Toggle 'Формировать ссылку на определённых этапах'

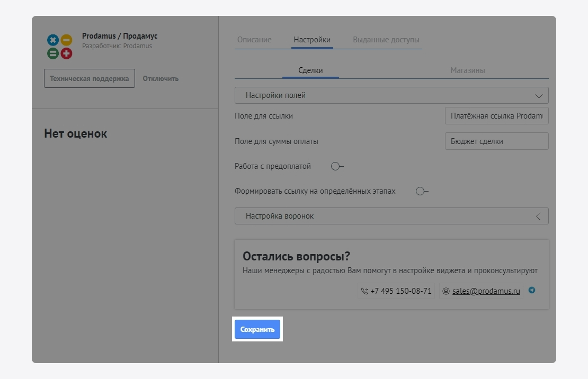[422, 191]
